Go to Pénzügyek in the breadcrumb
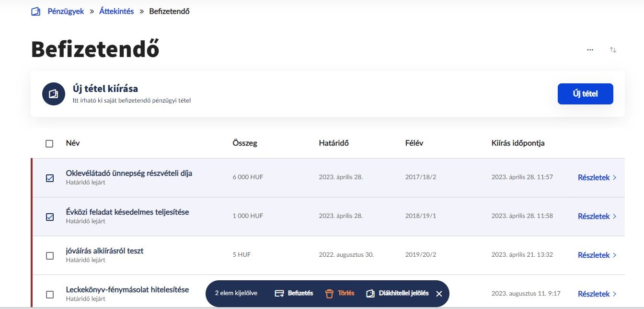The width and height of the screenshot is (644, 309). (x=66, y=11)
